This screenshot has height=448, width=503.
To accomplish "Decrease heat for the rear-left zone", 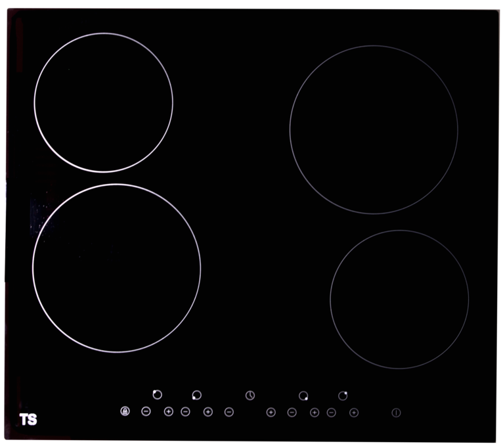I will click(146, 411).
